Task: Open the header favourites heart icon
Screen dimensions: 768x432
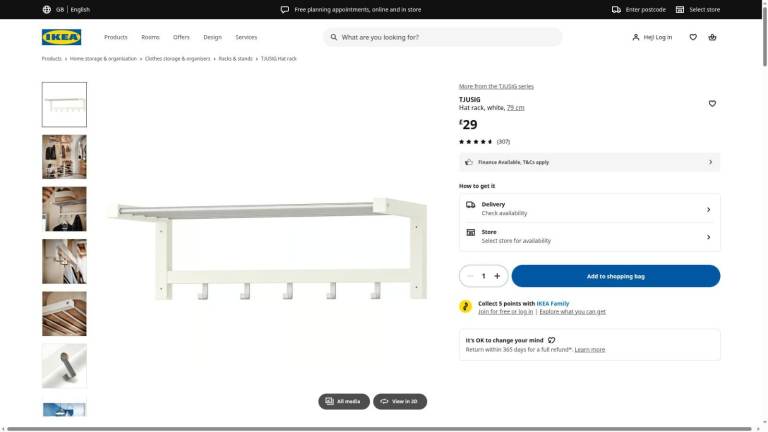Action: 693,37
